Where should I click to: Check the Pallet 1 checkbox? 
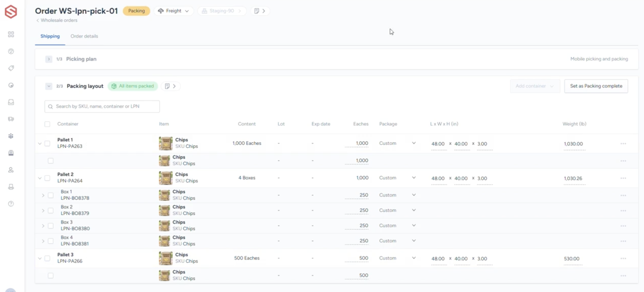[x=47, y=144]
